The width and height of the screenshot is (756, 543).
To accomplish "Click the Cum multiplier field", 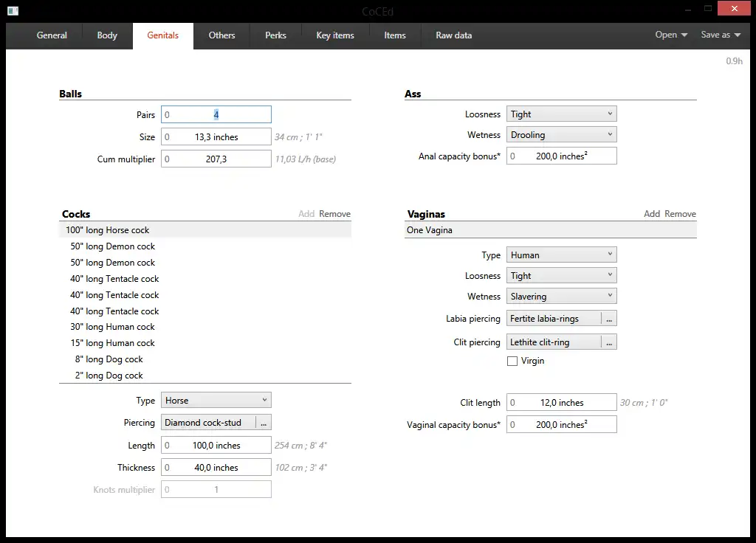I will point(216,159).
